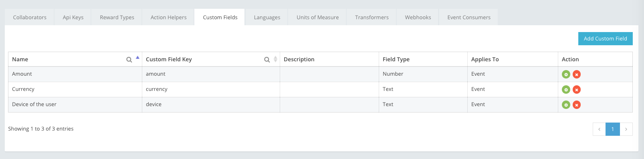The height and width of the screenshot is (159, 644).
Task: Select page 1 in pagination
Action: tap(612, 129)
